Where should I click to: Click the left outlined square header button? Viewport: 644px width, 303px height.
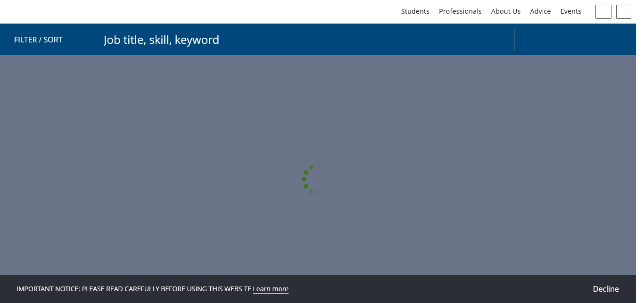[603, 12]
